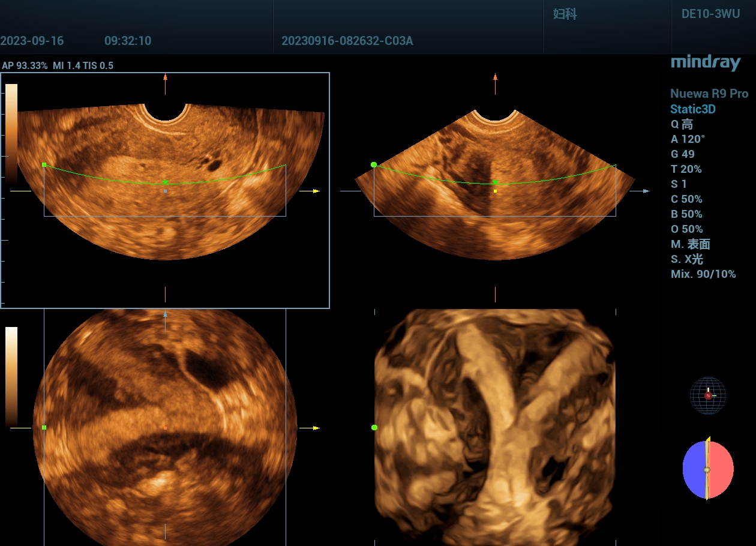The width and height of the screenshot is (756, 546).
Task: Click the top-left plane color scale bar
Action: [11, 132]
